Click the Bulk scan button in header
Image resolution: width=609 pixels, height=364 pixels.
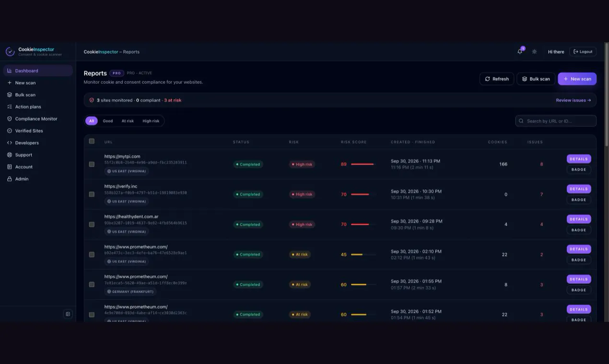click(536, 79)
